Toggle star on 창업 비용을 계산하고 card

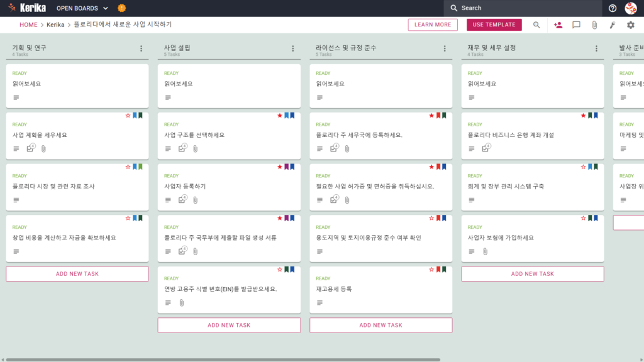tap(128, 218)
